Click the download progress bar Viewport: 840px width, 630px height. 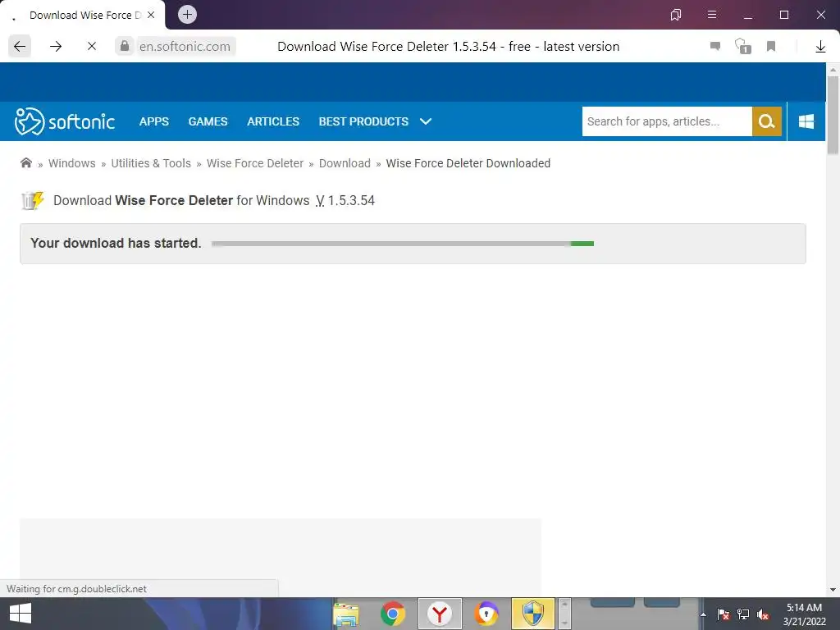(x=402, y=244)
